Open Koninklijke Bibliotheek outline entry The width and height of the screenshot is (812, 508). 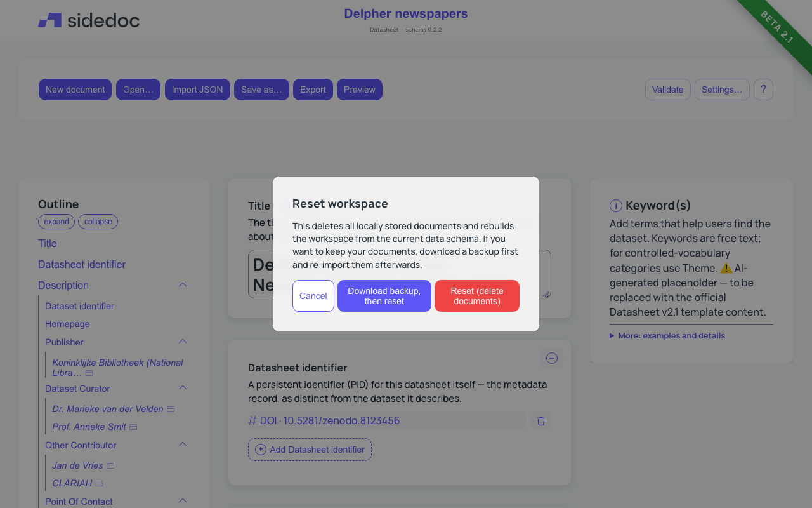[117, 368]
